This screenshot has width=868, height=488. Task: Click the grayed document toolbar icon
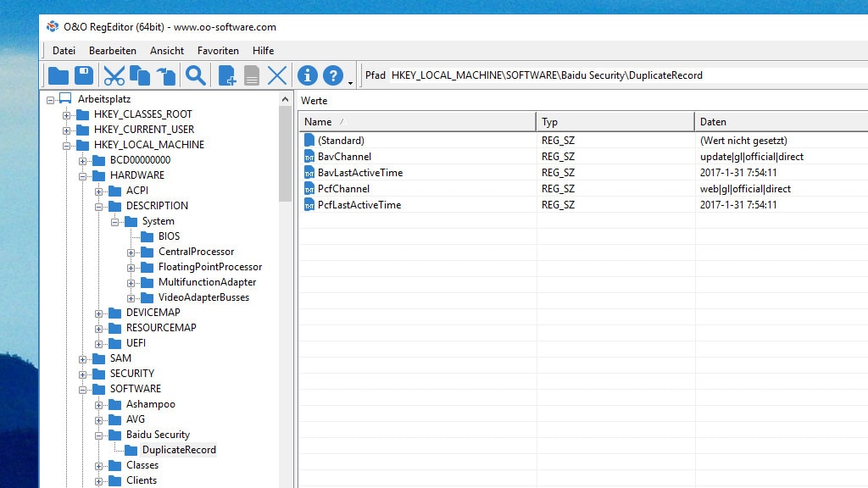pyautogui.click(x=252, y=75)
